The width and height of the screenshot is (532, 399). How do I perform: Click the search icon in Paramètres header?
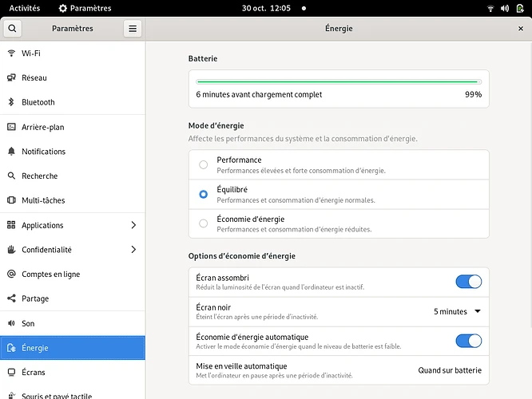click(13, 29)
